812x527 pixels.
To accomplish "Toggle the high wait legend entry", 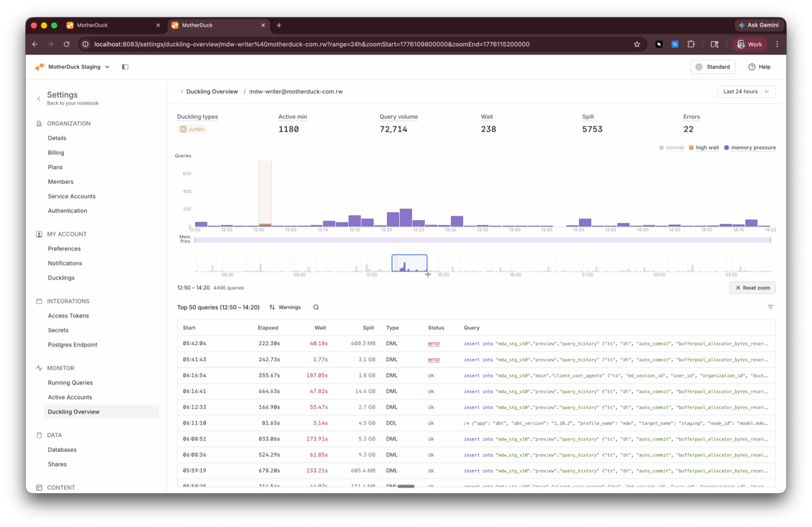I will (x=704, y=148).
